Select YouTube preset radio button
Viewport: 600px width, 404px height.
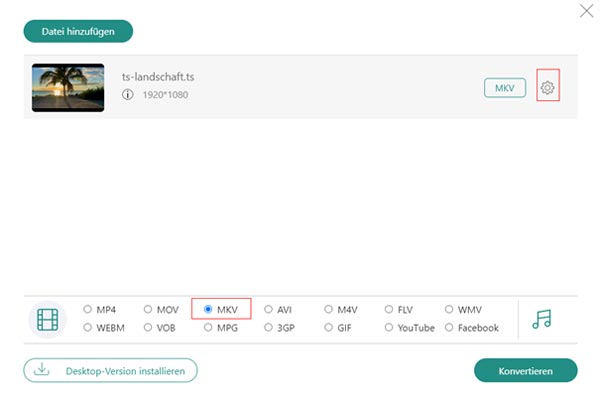click(389, 327)
